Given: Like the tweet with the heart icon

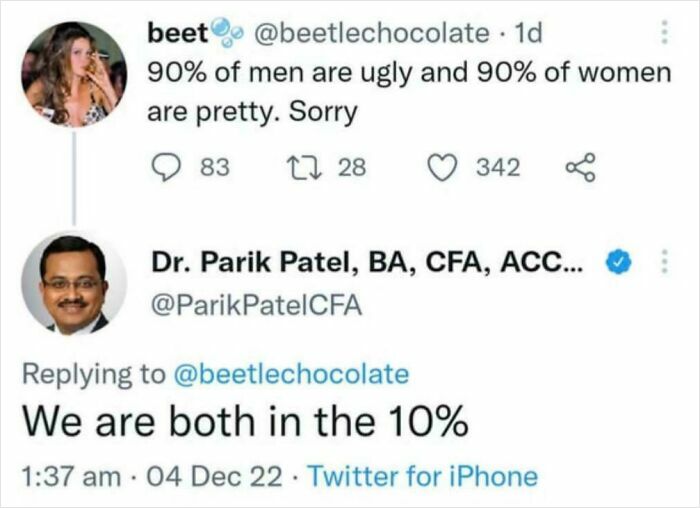Looking at the screenshot, I should click(445, 167).
